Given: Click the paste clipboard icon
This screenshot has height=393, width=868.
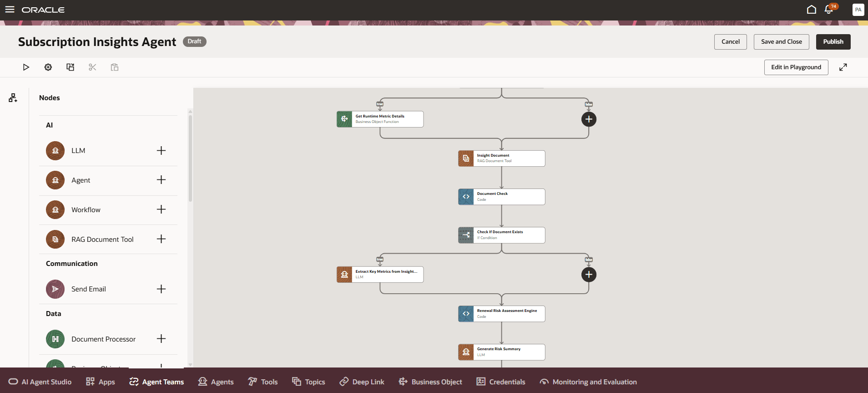Looking at the screenshot, I should point(115,67).
